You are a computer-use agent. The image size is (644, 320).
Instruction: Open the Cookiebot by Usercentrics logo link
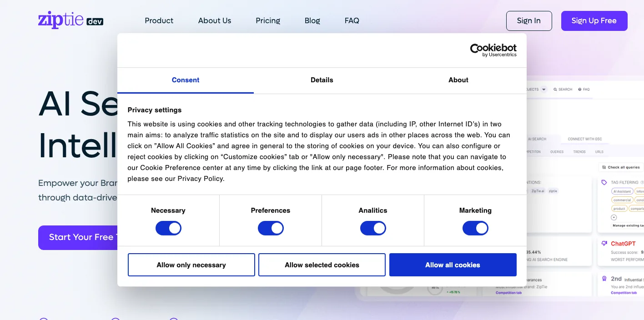[493, 50]
